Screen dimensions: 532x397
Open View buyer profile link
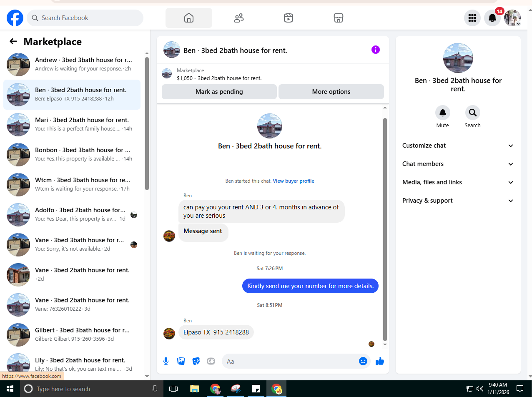point(294,181)
